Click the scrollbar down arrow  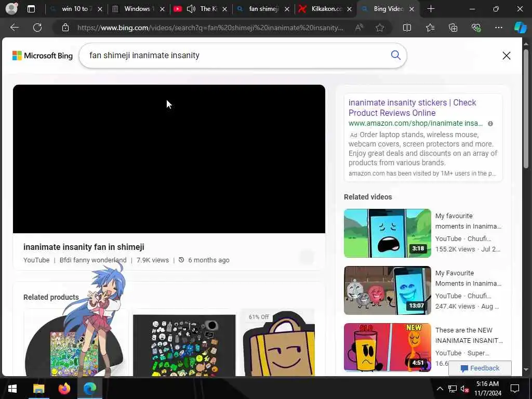526,369
